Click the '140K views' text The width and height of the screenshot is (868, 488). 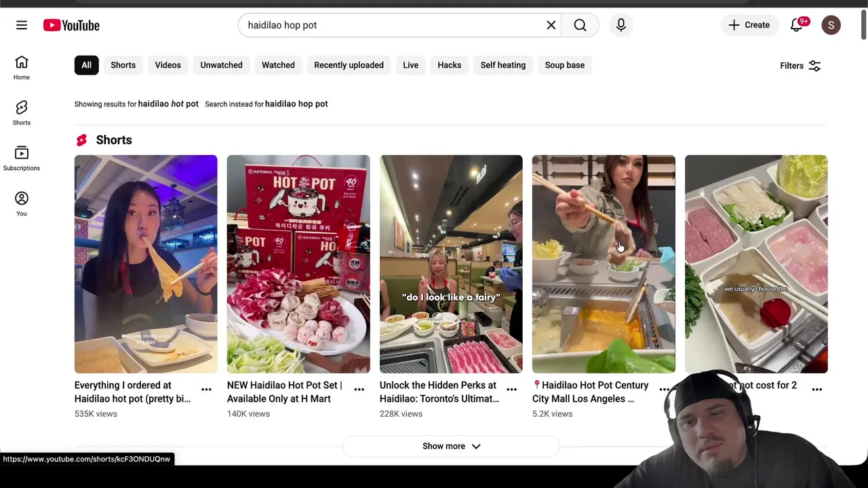(x=248, y=413)
